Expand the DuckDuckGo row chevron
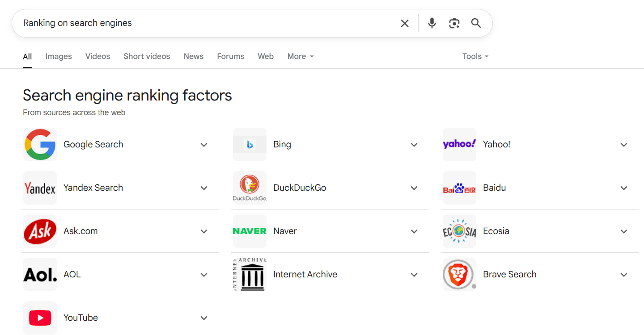This screenshot has height=335, width=644. tap(414, 188)
